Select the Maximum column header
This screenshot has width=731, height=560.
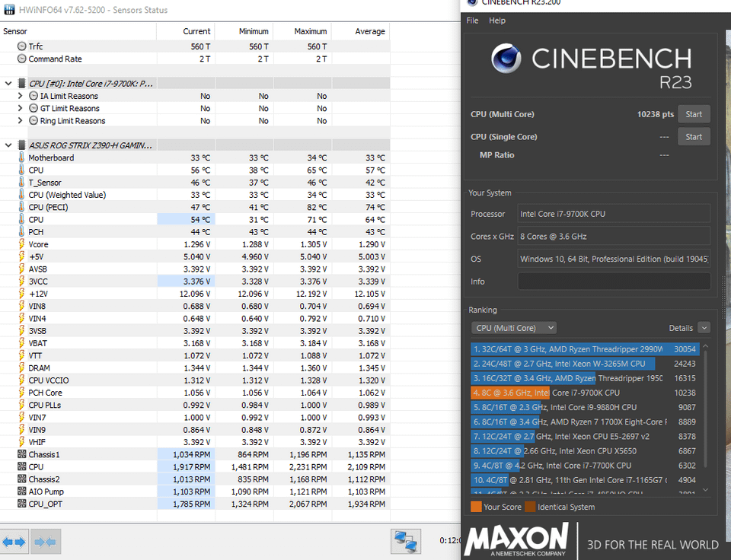point(302,31)
